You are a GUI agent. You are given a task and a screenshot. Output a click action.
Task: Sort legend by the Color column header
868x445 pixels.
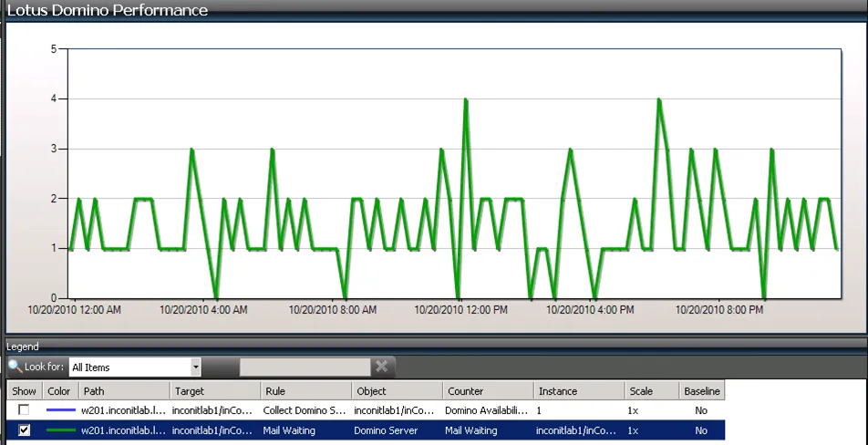click(61, 391)
